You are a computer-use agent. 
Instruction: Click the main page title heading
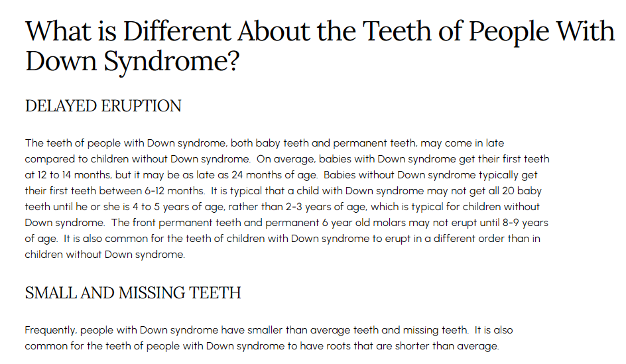tap(320, 46)
